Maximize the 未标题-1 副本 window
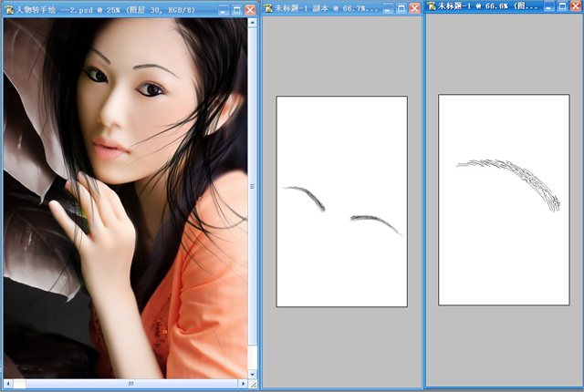Image resolution: width=584 pixels, height=392 pixels. pos(401,8)
